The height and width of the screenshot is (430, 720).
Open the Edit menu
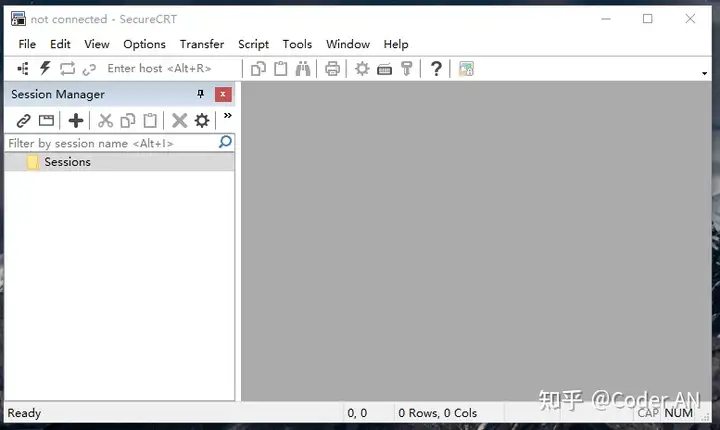pos(60,44)
